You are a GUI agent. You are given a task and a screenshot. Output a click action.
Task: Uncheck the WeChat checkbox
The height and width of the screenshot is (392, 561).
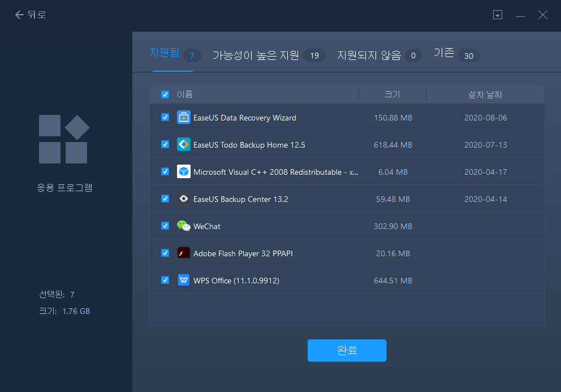pyautogui.click(x=165, y=226)
